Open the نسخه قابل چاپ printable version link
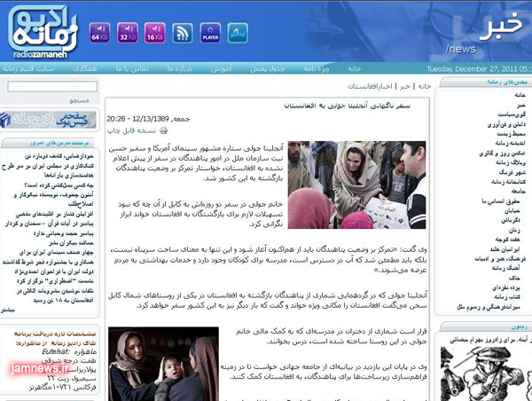 131,130
